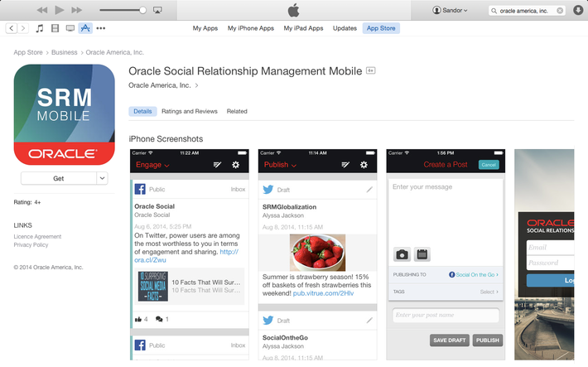This screenshot has height=367, width=588.
Task: Clear the search field text
Action: pos(560,11)
